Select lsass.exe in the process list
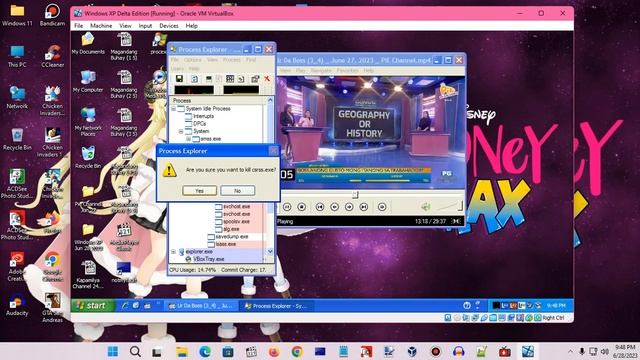This screenshot has width=640, height=360. coord(226,244)
